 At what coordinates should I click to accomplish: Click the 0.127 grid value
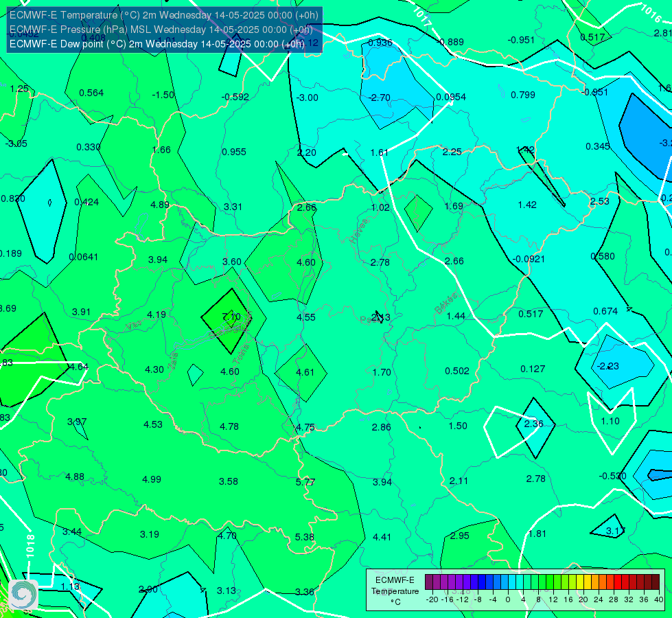coord(533,369)
